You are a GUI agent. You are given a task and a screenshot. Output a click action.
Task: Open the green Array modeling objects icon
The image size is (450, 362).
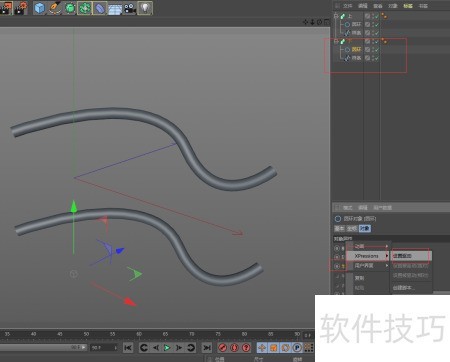tap(85, 8)
